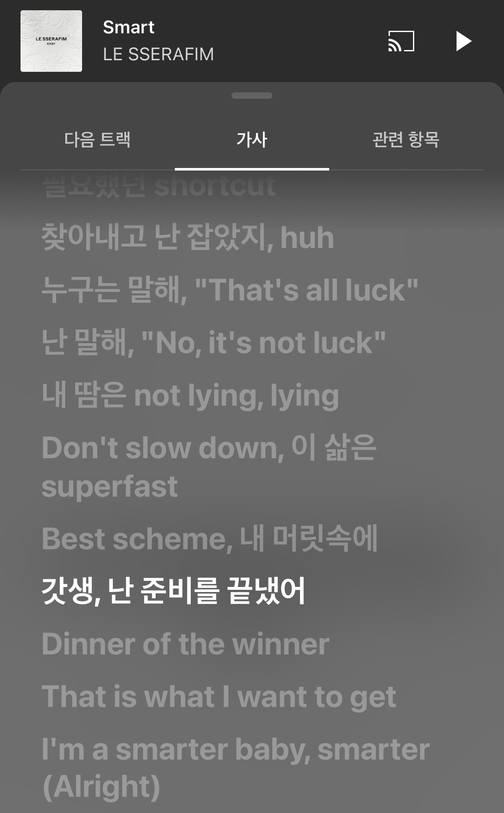Open the artist name LE SSERAFIM
The width and height of the screenshot is (504, 813).
coord(158,54)
